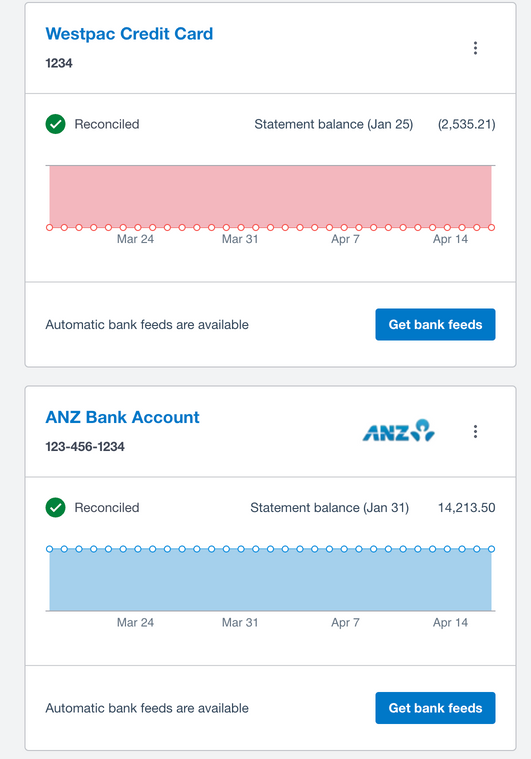Screen dimensions: 531x759
Task: Click ANZ statement balance amount 14,213.50
Action: [x=467, y=508]
